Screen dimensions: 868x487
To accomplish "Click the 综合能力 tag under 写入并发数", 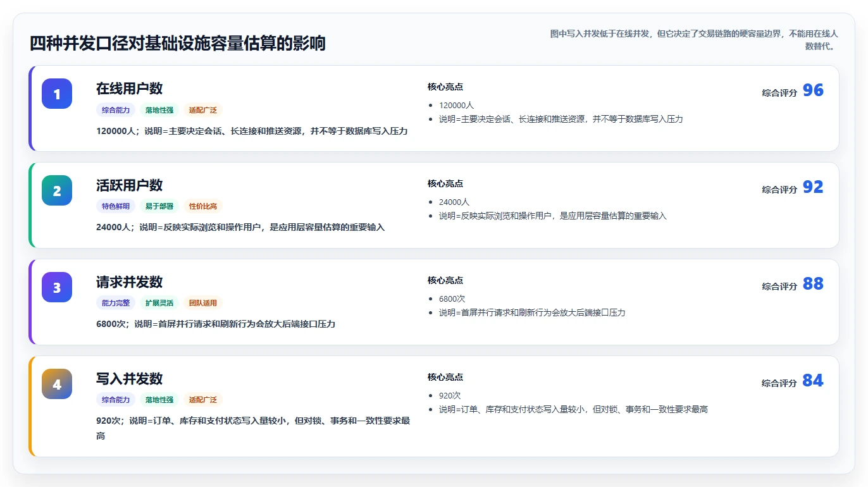I will [x=116, y=400].
